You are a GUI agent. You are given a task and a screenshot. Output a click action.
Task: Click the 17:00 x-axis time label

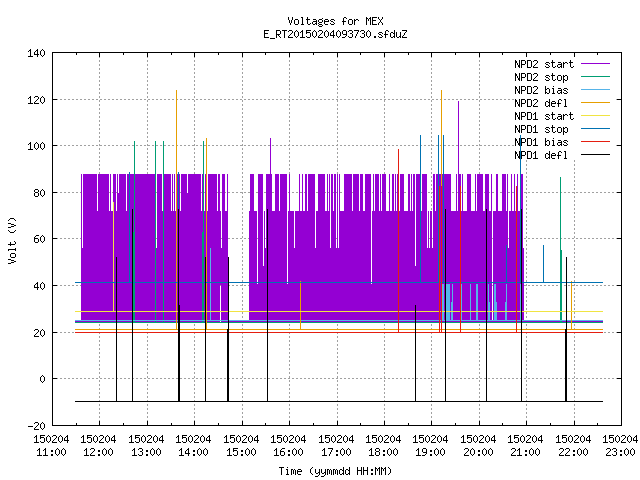click(336, 452)
